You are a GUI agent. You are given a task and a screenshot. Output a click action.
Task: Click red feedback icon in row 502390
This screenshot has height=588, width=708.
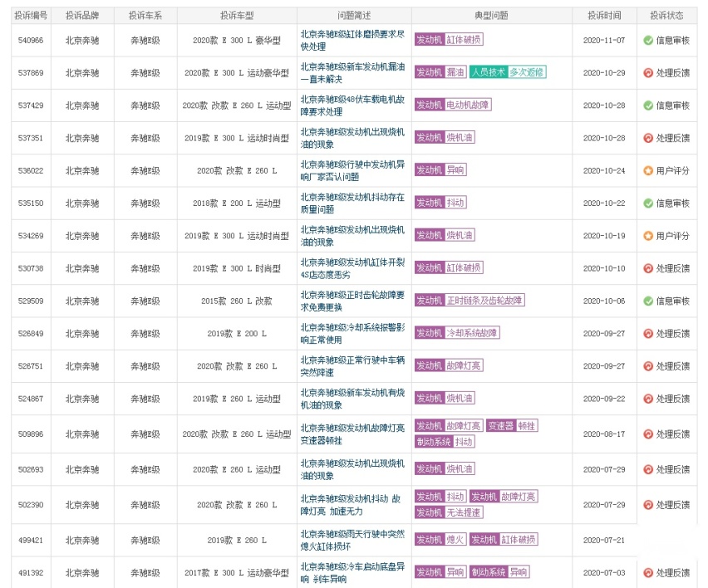pos(648,504)
